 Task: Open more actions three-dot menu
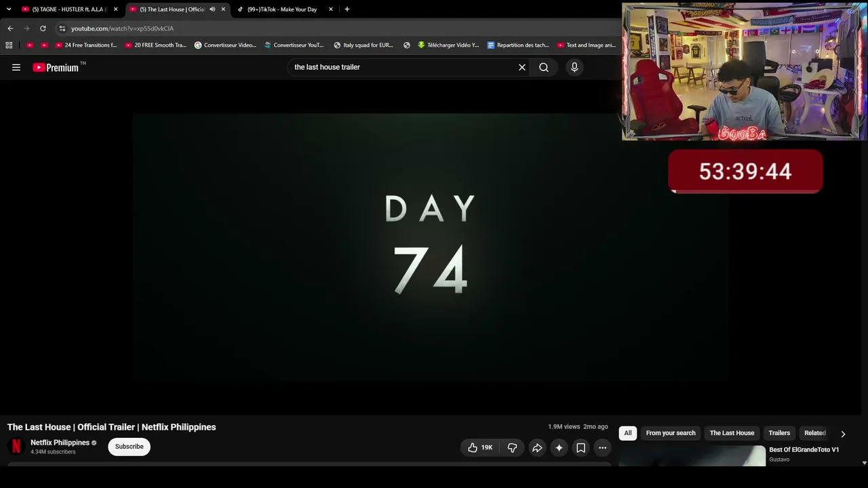click(602, 447)
